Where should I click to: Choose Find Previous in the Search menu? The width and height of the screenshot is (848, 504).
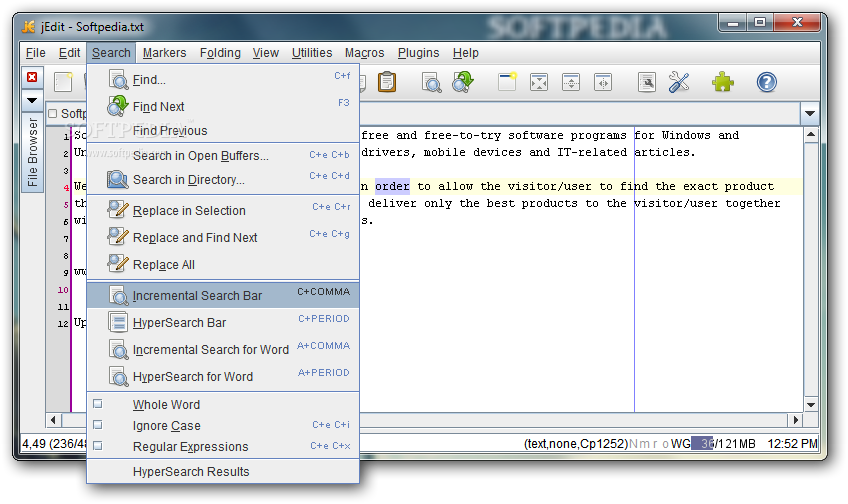tap(223, 130)
